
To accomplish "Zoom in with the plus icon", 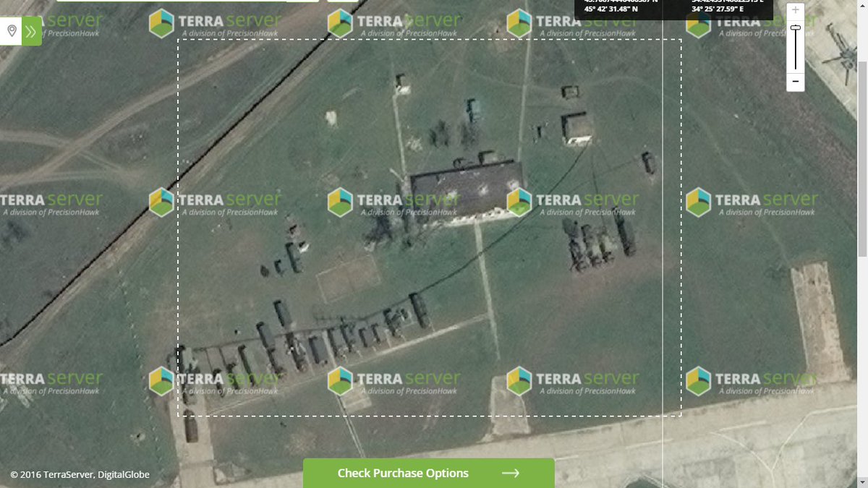I will pos(794,9).
